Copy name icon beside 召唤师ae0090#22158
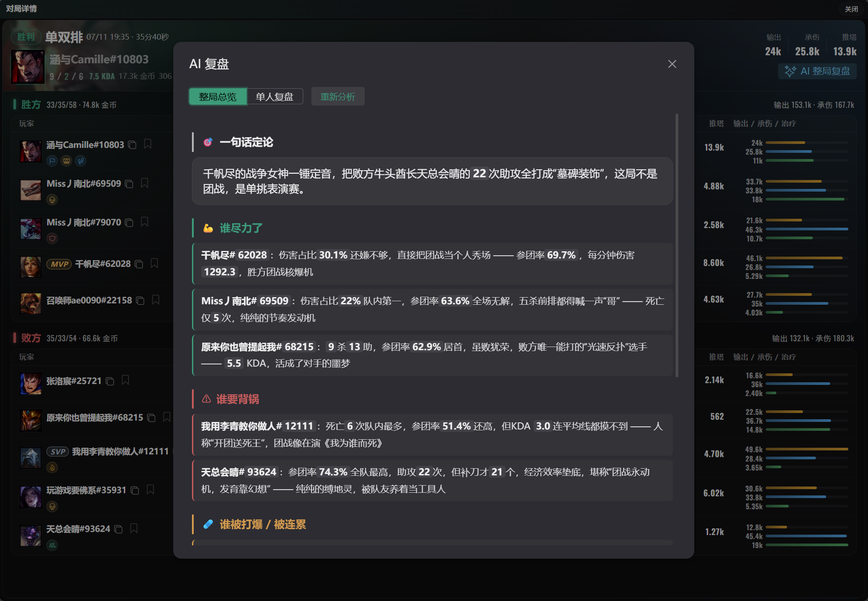The width and height of the screenshot is (868, 601). tap(140, 301)
